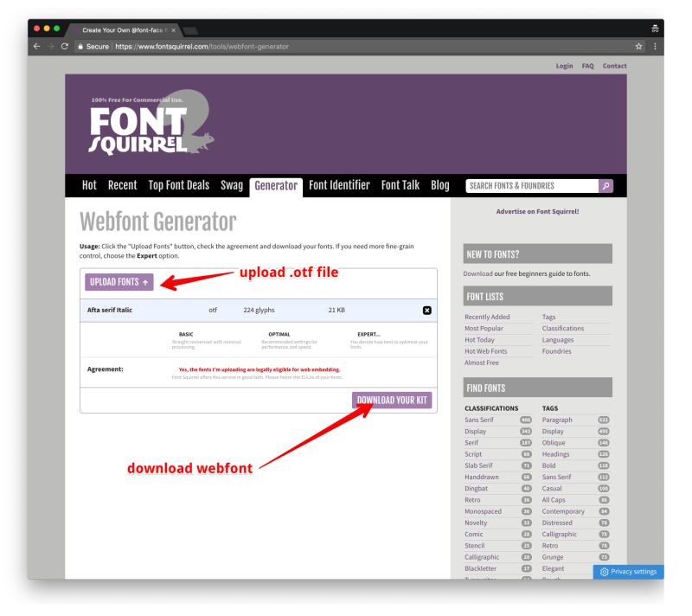Open Hot Today font list

coord(479,340)
